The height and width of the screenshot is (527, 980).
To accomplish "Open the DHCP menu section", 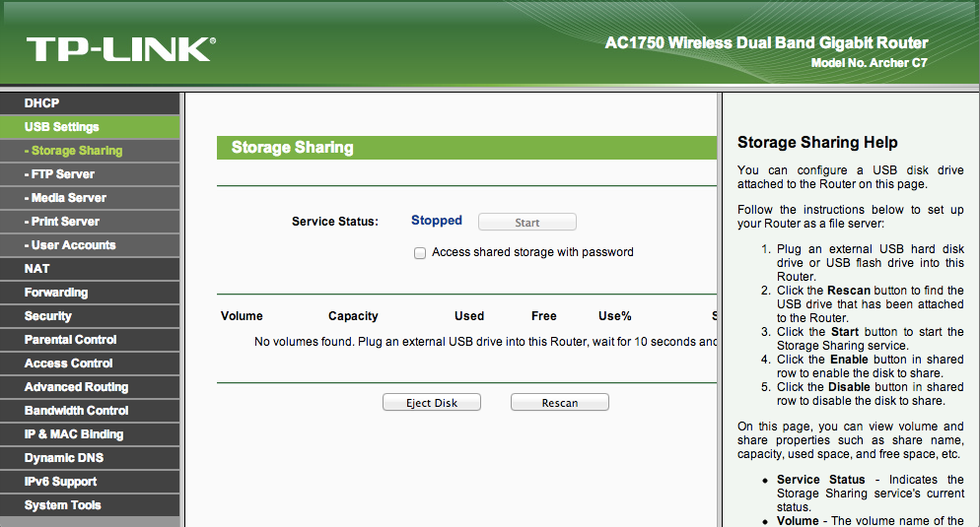I will [x=42, y=103].
